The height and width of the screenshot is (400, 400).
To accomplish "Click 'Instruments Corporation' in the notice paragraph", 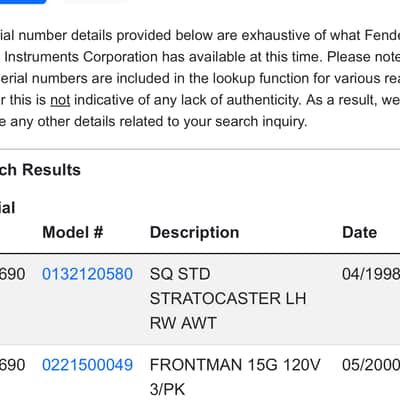I will pos(81,57).
